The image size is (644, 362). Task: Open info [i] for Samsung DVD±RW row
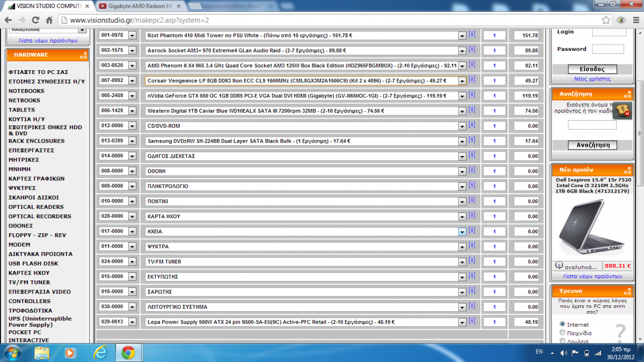(x=472, y=139)
